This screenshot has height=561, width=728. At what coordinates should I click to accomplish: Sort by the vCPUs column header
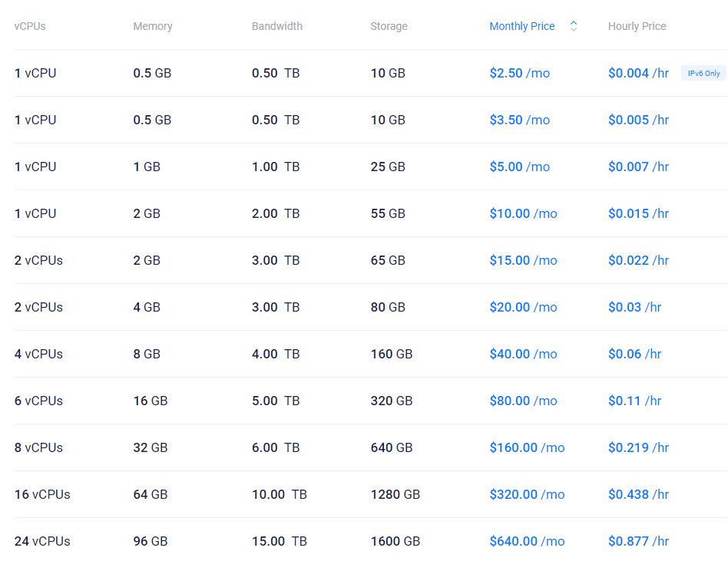click(x=30, y=26)
